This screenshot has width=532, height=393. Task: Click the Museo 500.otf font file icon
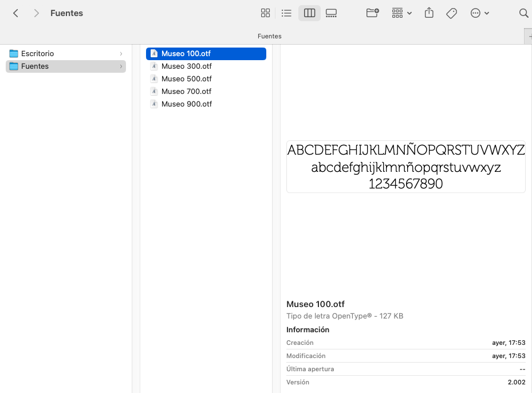click(x=154, y=78)
